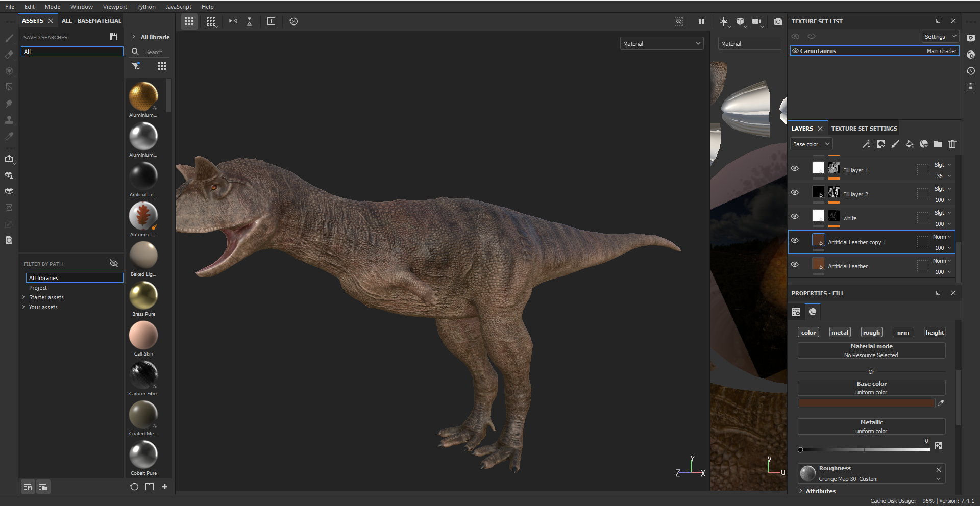Select the Material Picker tool
The image size is (980, 506).
click(x=9, y=137)
